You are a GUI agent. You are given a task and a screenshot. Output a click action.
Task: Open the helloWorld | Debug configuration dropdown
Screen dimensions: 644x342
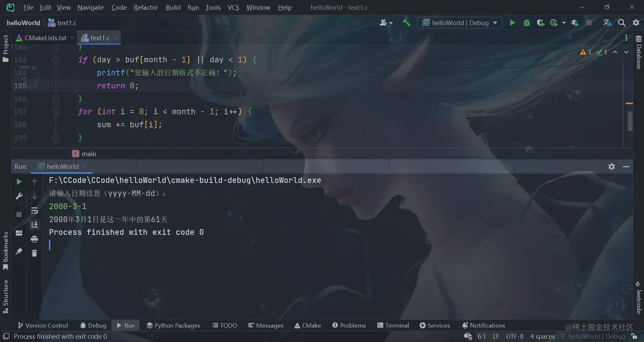[x=460, y=23]
